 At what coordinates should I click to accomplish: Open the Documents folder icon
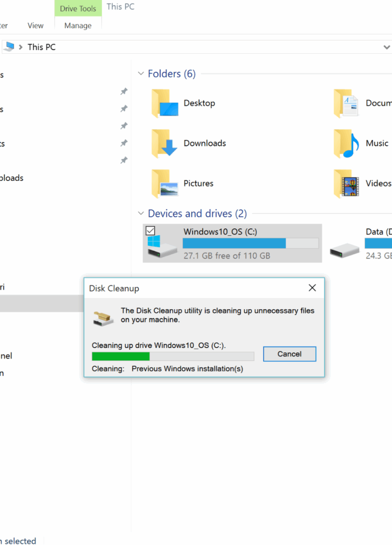point(346,103)
